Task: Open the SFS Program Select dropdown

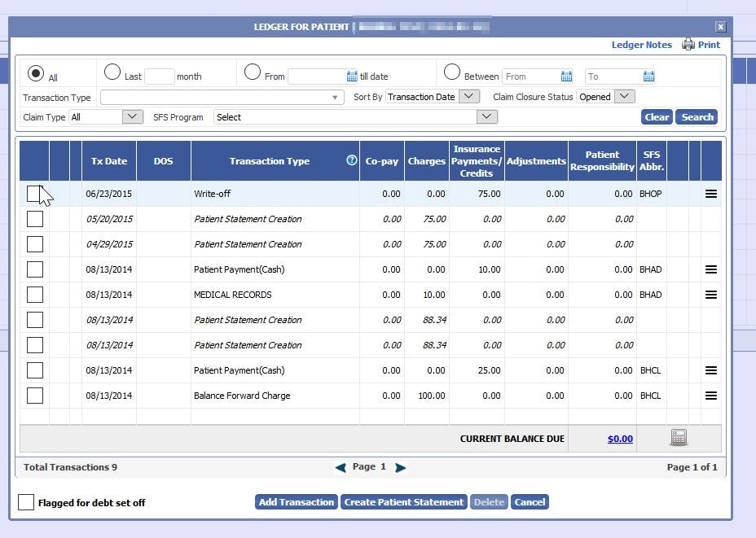Action: coord(486,116)
